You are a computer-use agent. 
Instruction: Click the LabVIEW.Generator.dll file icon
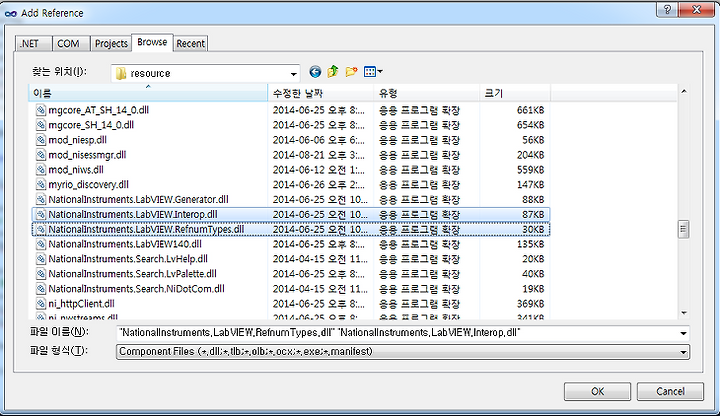pos(41,199)
